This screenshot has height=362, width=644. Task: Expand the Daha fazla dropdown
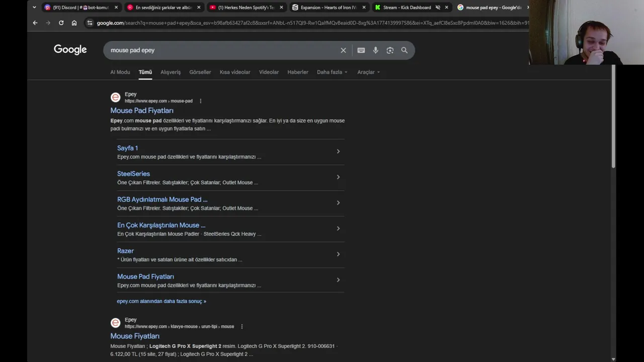[x=332, y=72]
